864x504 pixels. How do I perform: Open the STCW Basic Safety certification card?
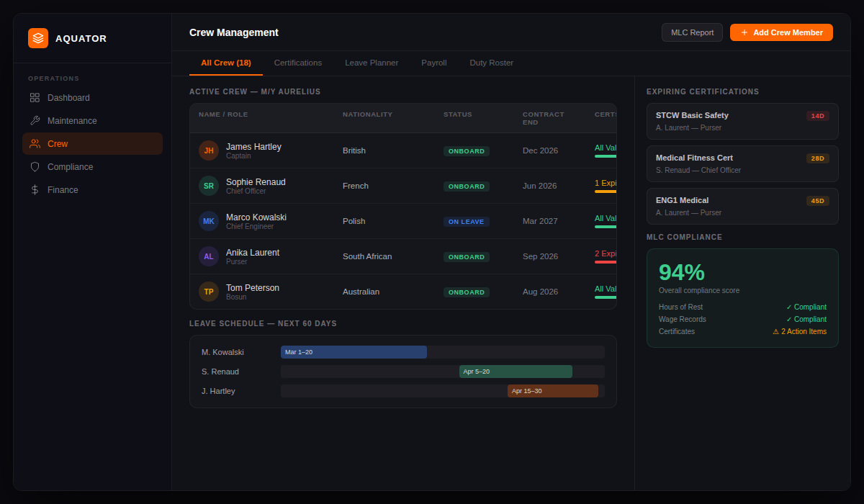coord(742,121)
